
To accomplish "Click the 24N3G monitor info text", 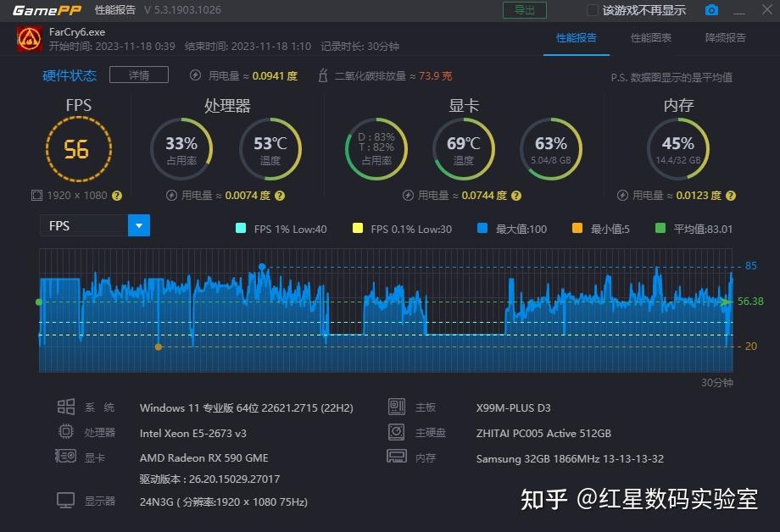I will tap(223, 502).
